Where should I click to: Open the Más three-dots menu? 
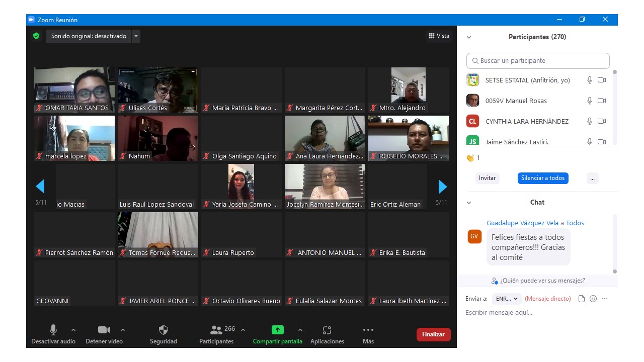click(x=368, y=330)
